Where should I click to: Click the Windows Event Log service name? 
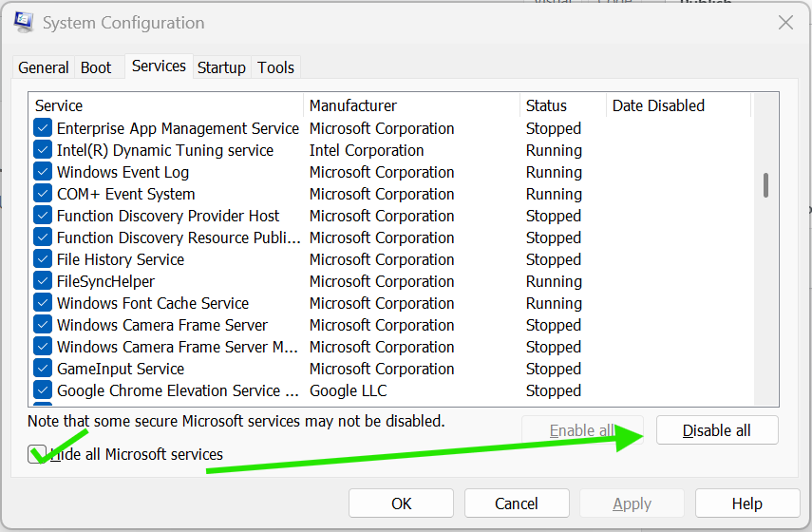tap(123, 172)
